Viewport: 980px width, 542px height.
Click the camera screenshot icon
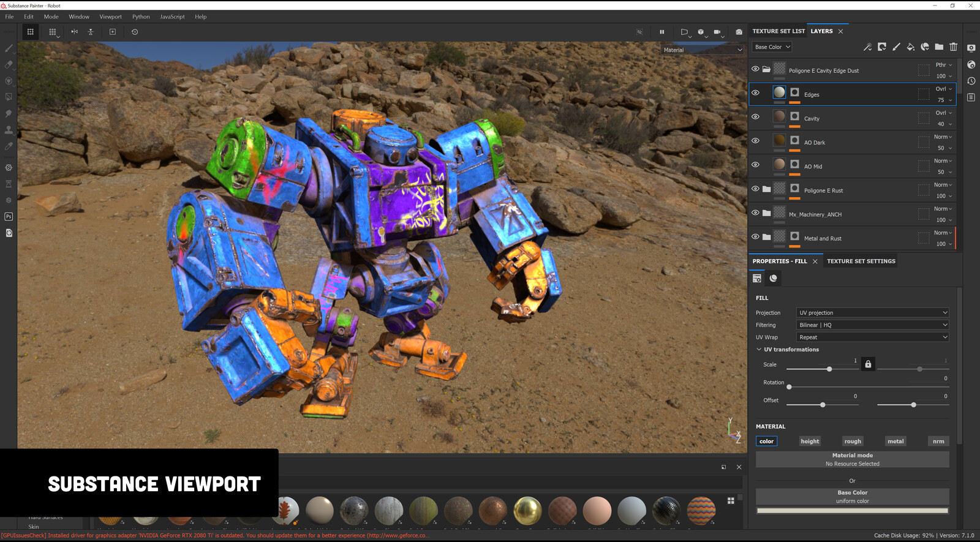(x=739, y=32)
